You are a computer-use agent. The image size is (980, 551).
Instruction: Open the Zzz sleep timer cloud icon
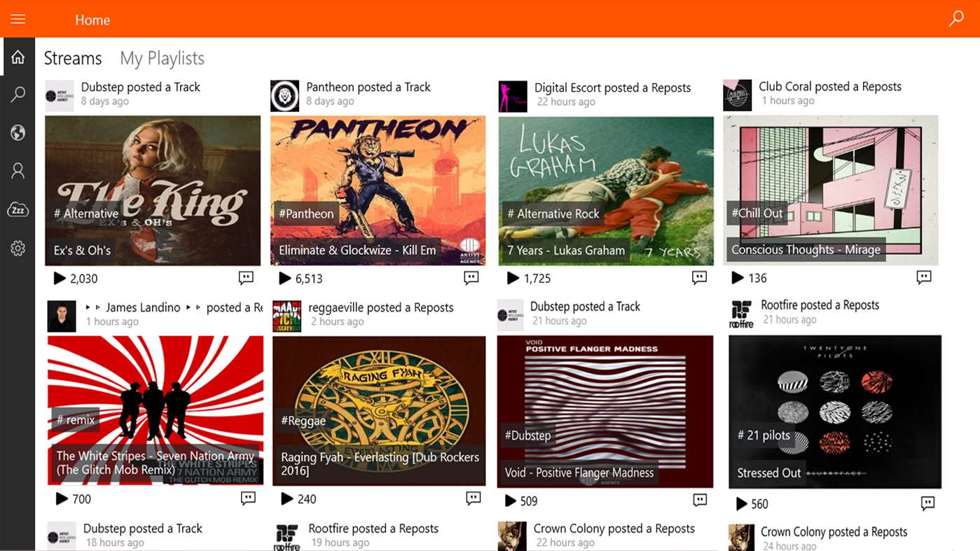pos(18,209)
